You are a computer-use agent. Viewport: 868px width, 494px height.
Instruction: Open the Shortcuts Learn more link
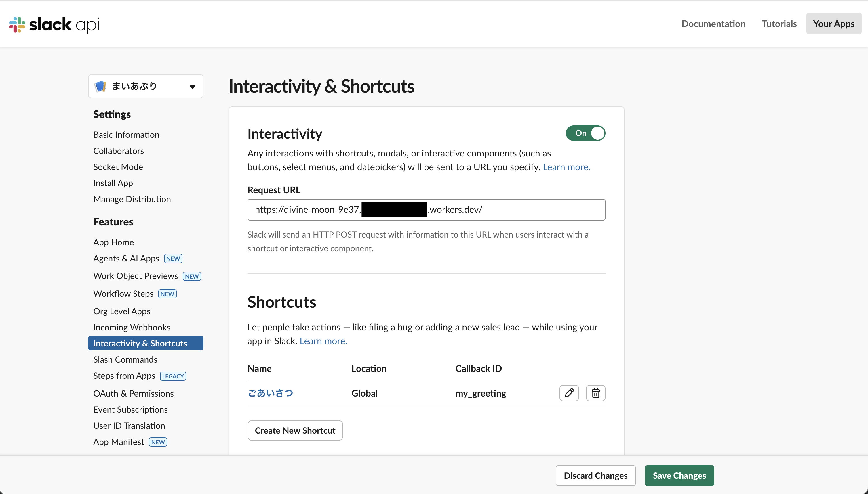323,341
